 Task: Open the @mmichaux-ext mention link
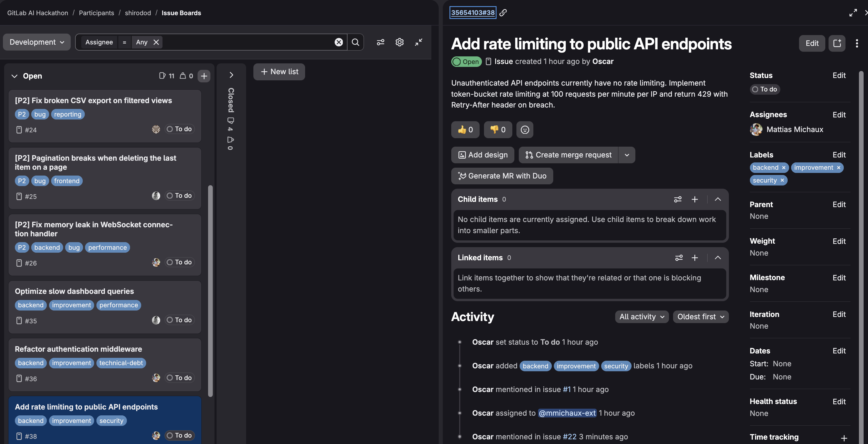(567, 413)
